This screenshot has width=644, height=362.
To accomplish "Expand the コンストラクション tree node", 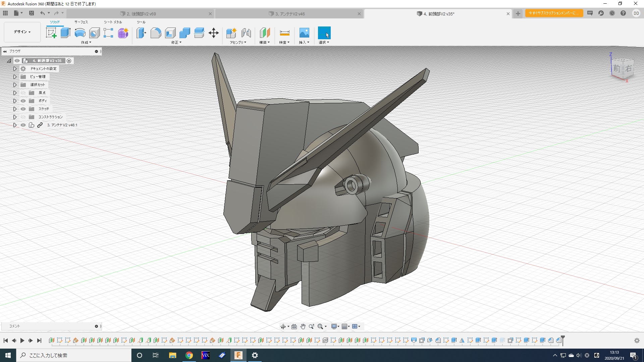I will [x=15, y=117].
